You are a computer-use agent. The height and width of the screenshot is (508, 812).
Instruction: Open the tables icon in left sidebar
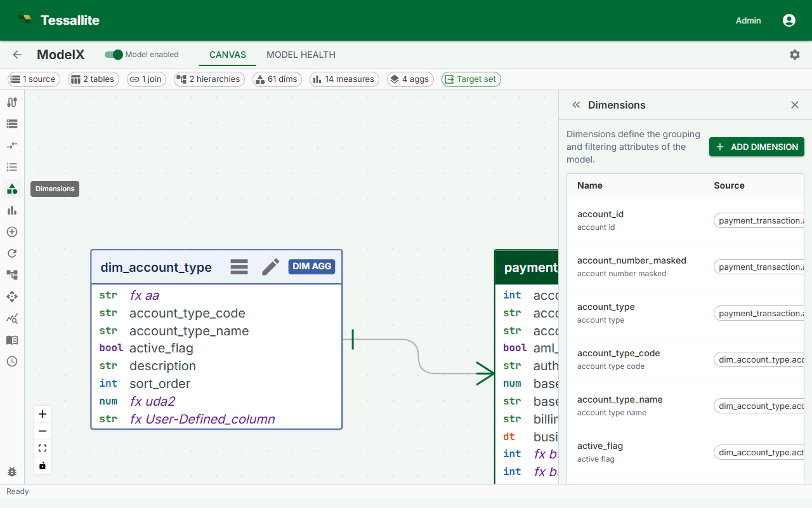[12, 124]
